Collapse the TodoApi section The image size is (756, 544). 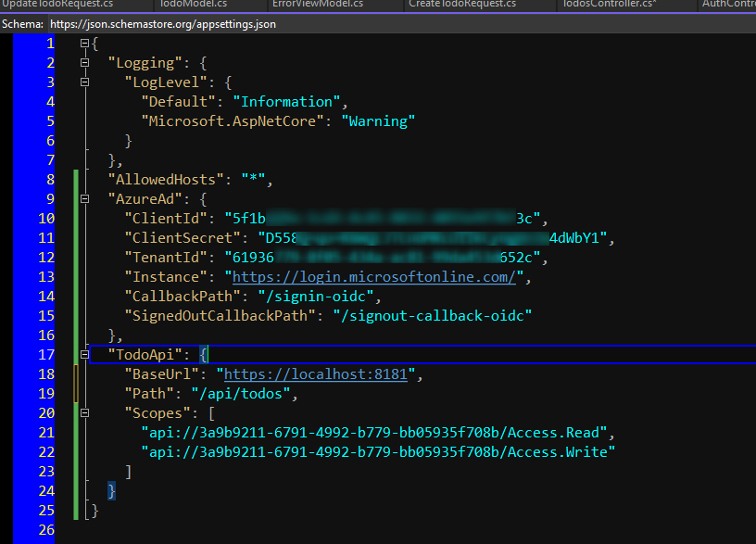(85, 355)
